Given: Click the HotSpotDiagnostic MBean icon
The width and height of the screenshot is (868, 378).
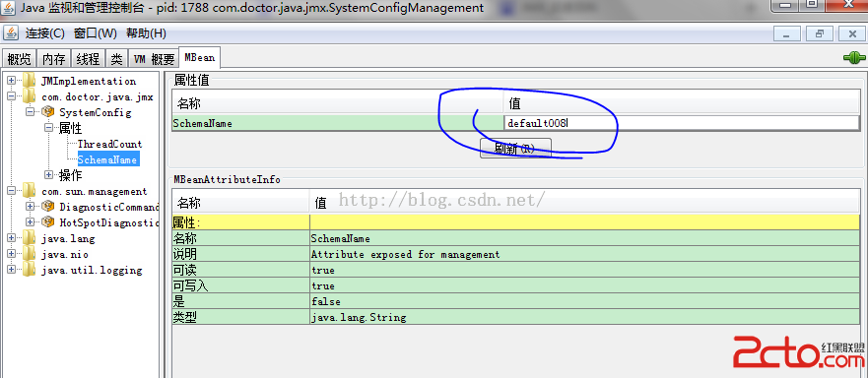Looking at the screenshot, I should tap(47, 222).
